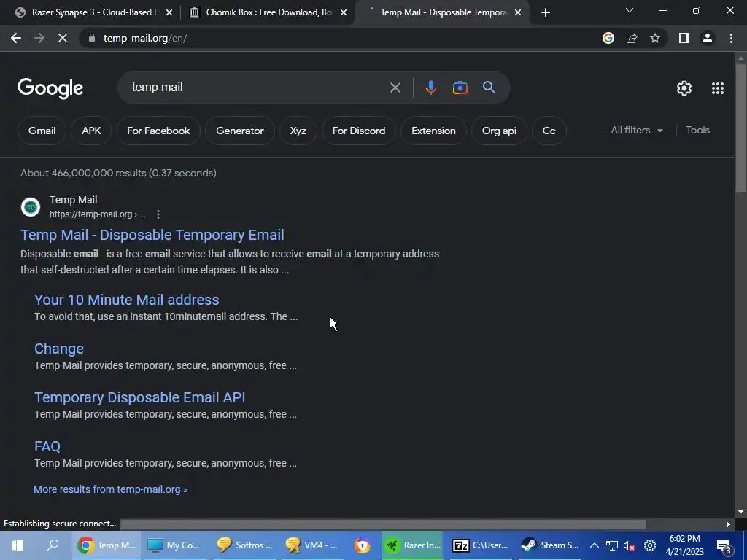
Task: Show hidden system tray icons
Action: click(594, 545)
